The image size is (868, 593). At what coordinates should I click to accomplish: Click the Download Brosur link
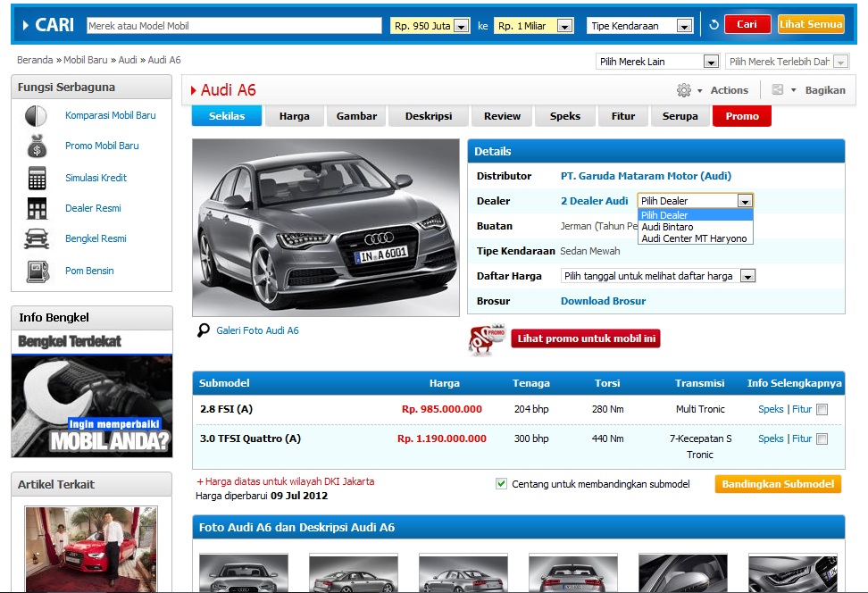[603, 301]
